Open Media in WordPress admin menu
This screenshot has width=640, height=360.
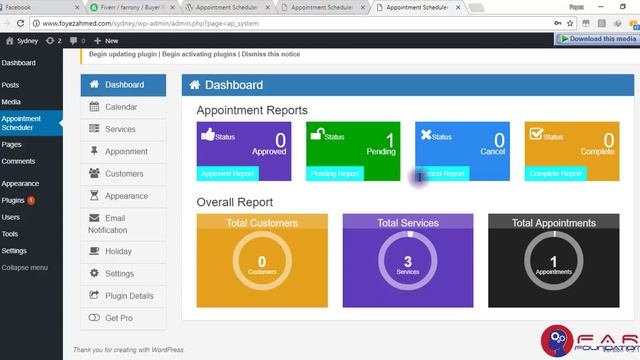(x=11, y=102)
